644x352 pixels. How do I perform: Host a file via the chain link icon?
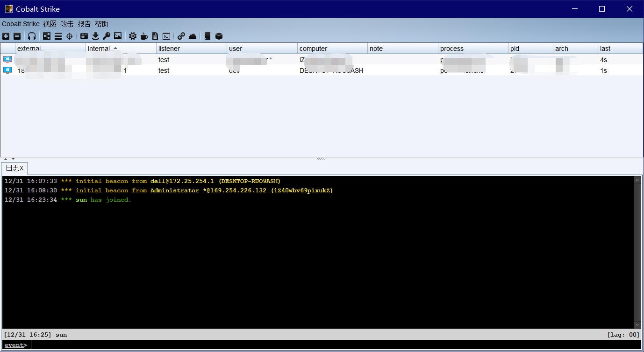(181, 36)
